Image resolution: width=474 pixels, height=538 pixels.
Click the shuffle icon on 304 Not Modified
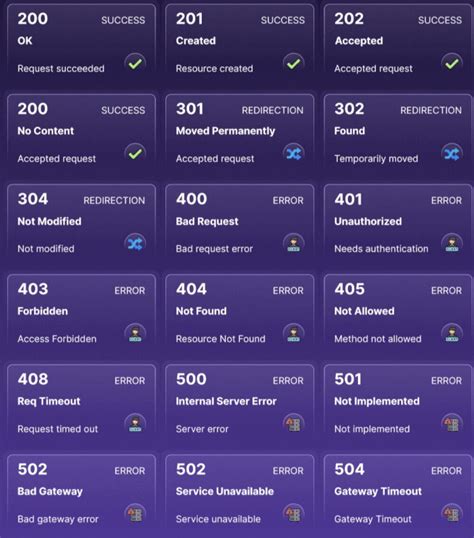[135, 244]
